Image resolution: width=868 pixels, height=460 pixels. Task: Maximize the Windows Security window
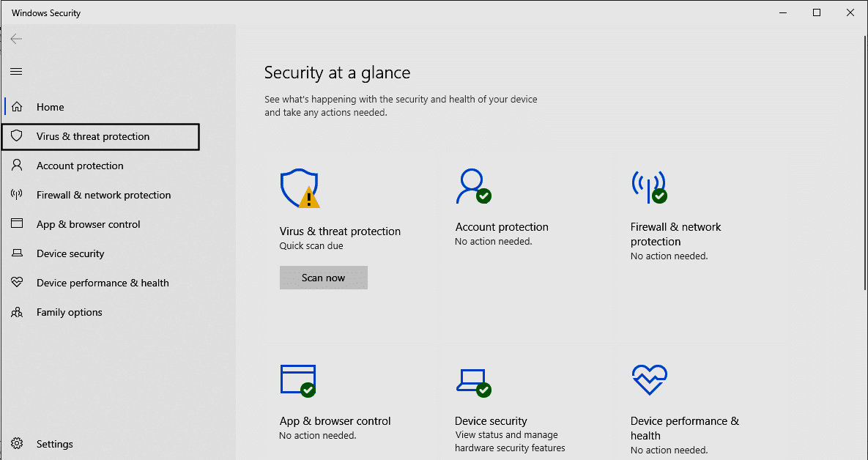pyautogui.click(x=817, y=12)
